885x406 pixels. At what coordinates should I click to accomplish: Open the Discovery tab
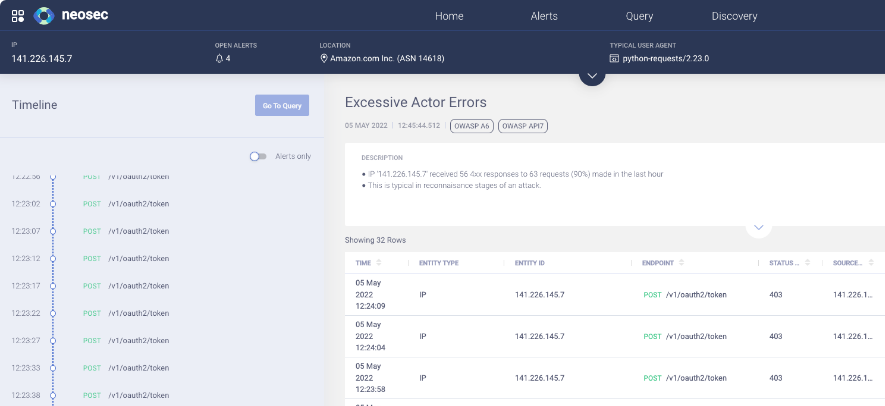pyautogui.click(x=734, y=16)
